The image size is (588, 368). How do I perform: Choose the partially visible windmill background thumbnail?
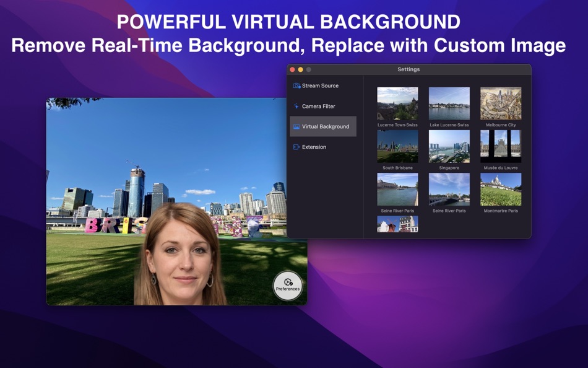(397, 224)
